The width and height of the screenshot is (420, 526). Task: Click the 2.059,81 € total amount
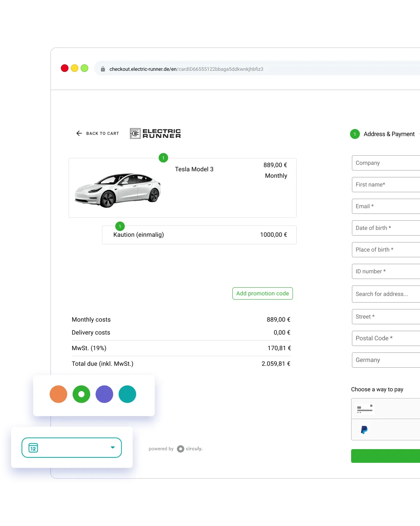point(276,364)
